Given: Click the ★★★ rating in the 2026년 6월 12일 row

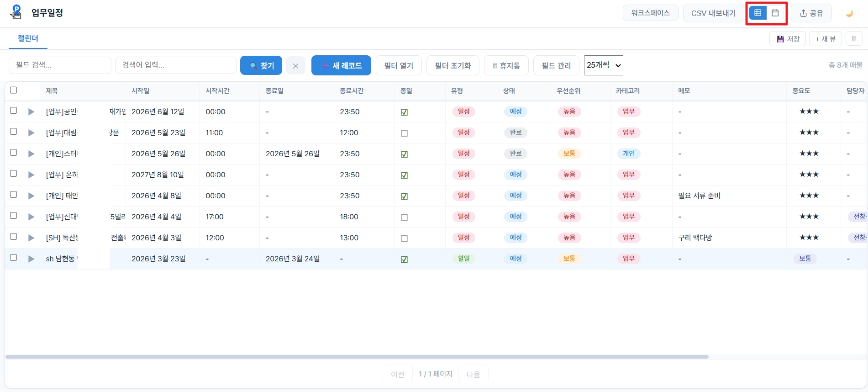Looking at the screenshot, I should click(809, 111).
